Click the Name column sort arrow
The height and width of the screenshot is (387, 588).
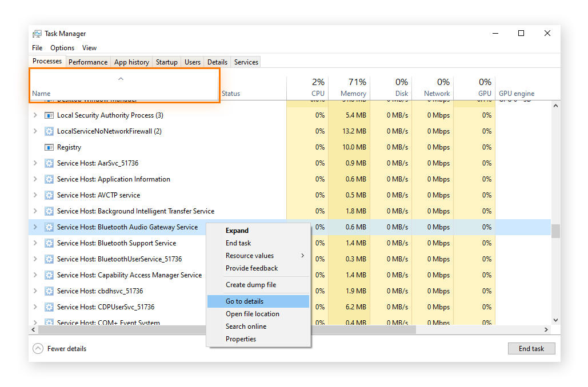point(121,78)
